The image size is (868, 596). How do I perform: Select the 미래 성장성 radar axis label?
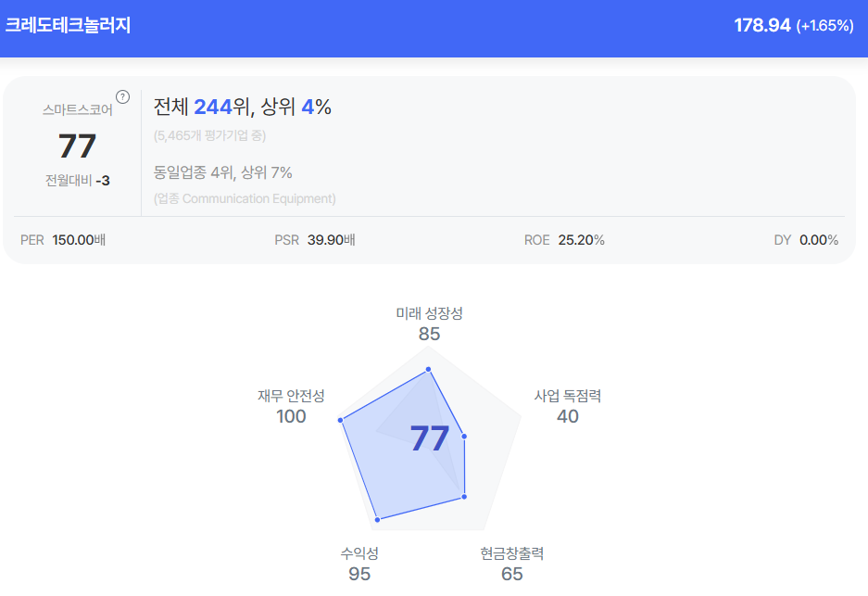429,313
